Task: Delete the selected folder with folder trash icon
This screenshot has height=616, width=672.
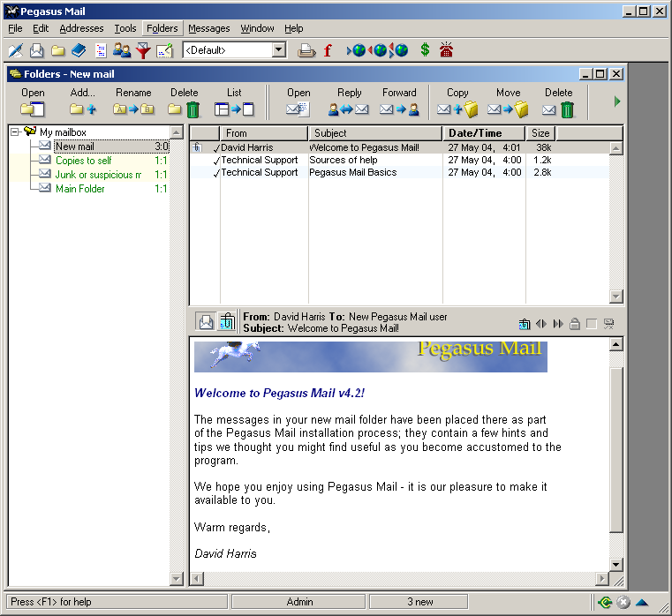Action: click(184, 102)
